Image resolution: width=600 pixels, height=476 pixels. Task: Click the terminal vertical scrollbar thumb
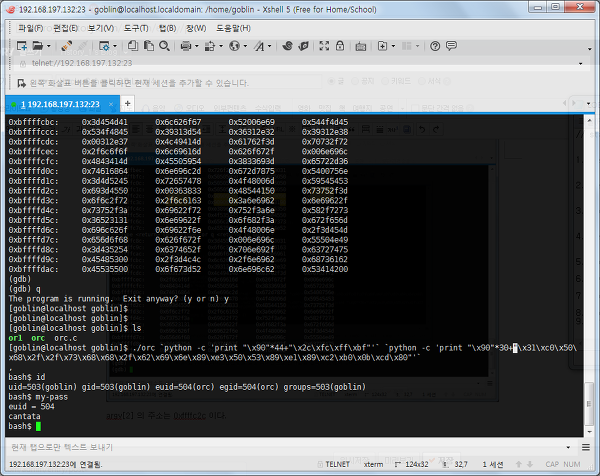pos(589,404)
